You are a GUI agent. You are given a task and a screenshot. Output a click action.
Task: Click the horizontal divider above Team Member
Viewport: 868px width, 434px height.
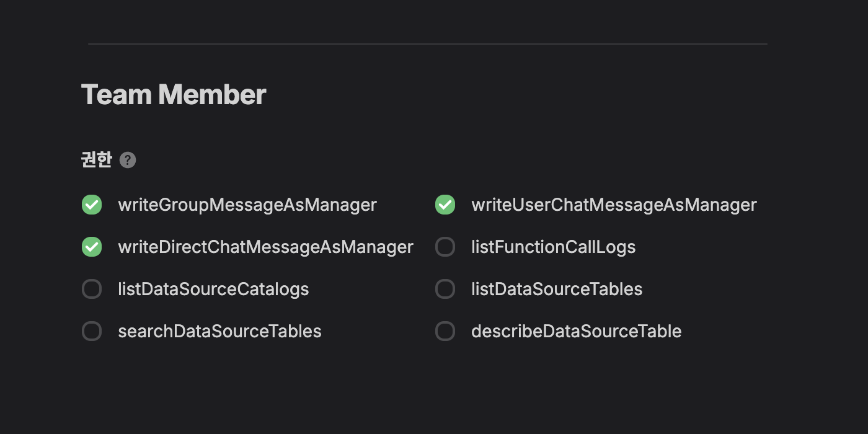tap(428, 44)
